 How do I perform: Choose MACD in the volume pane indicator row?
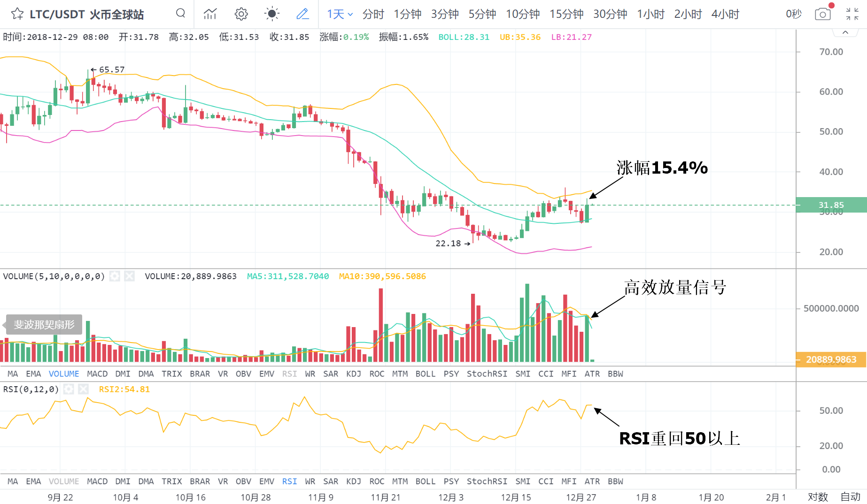click(97, 374)
